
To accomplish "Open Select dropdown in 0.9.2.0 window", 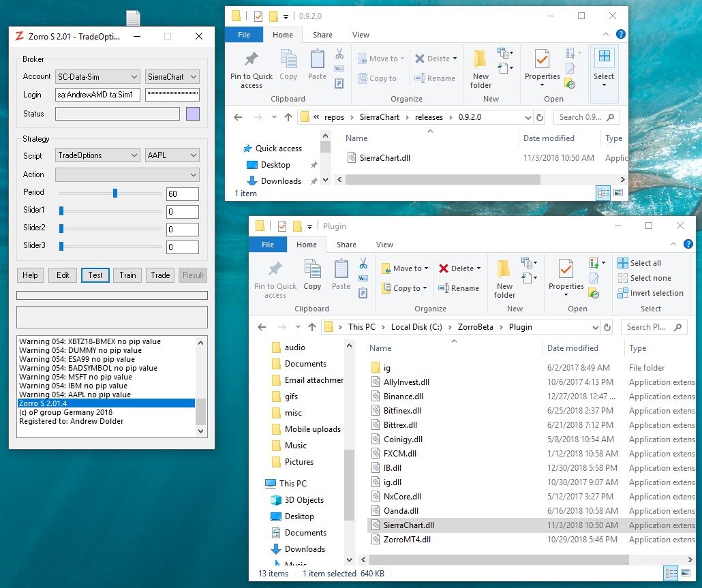I will (x=604, y=74).
